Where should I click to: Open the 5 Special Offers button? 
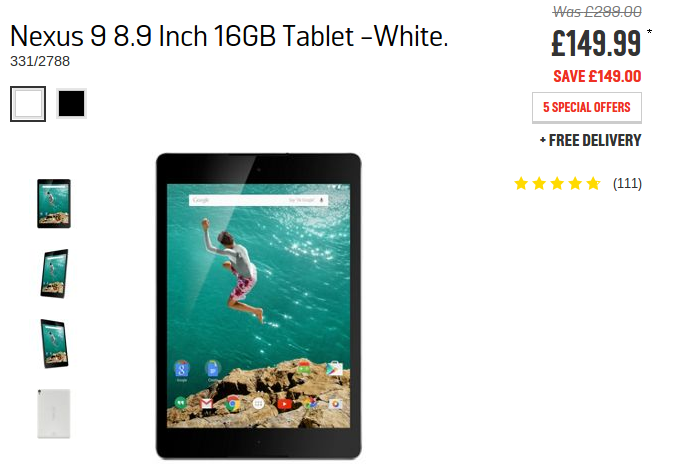coord(587,107)
